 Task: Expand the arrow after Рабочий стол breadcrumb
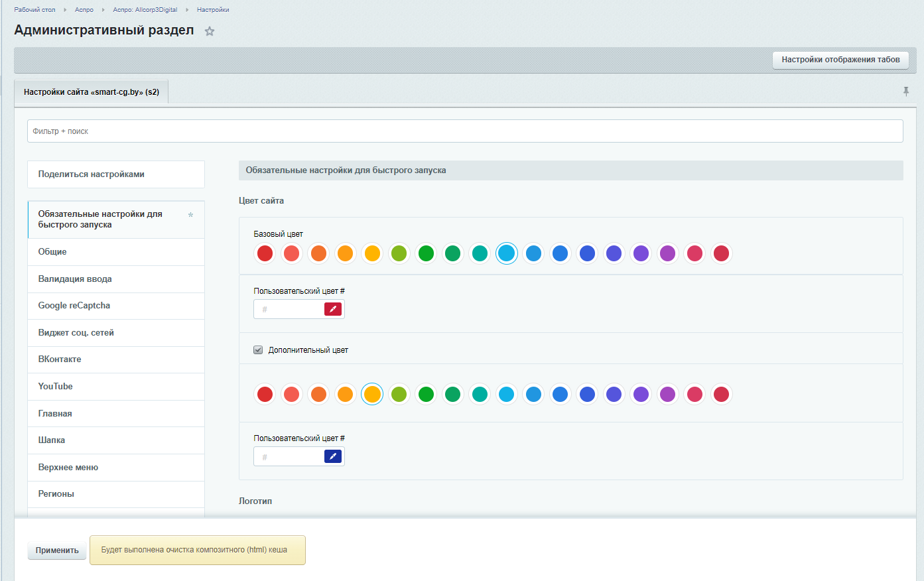(x=65, y=10)
